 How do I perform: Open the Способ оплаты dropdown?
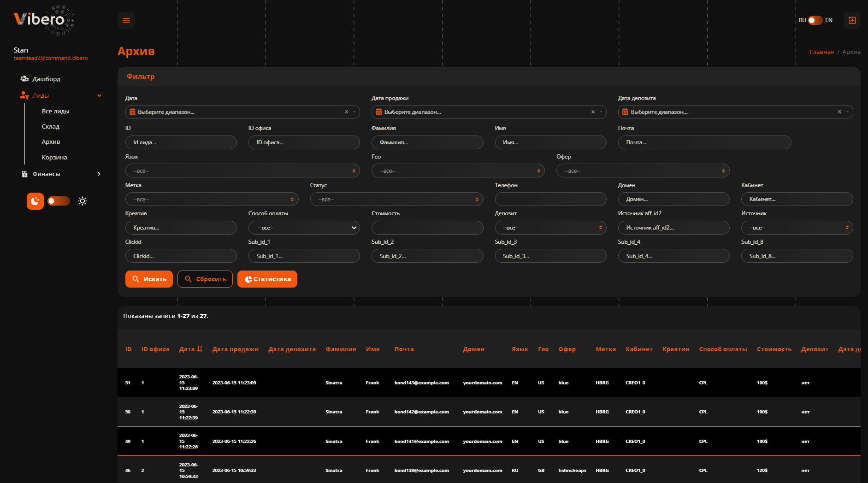click(304, 228)
